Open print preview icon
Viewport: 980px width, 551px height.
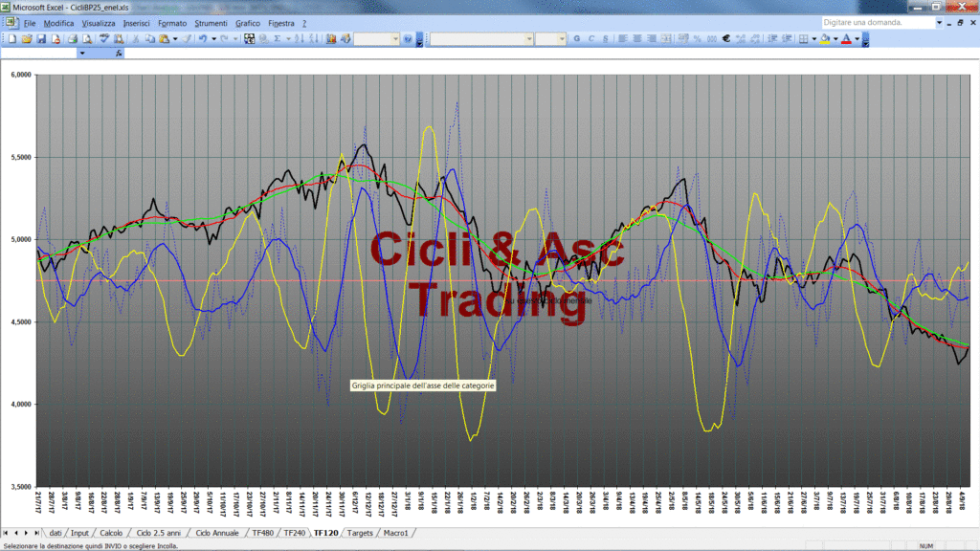tap(87, 38)
